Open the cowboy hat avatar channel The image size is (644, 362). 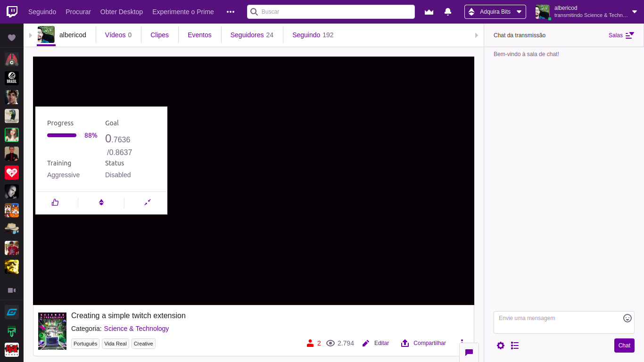click(12, 229)
